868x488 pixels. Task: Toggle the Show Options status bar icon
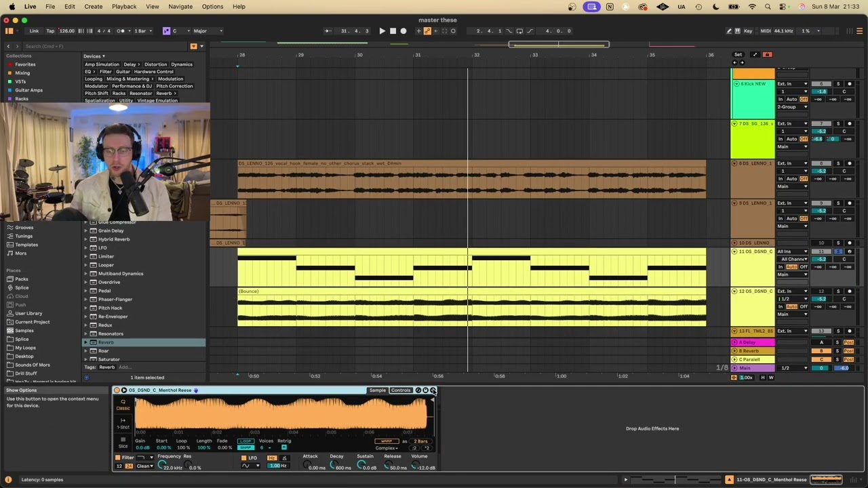pos(8,480)
